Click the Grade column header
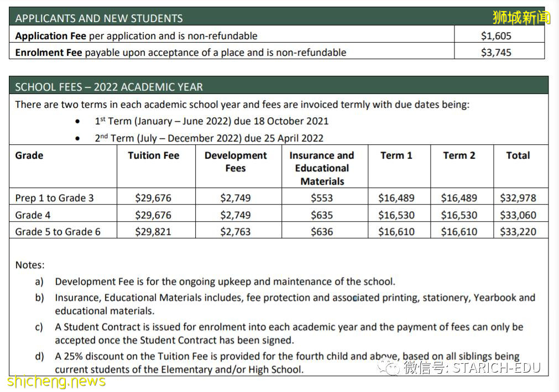The height and width of the screenshot is (392, 559). pos(29,155)
